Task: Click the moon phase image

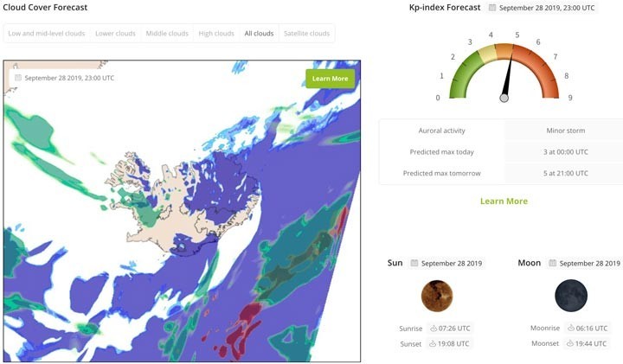Action: (571, 296)
